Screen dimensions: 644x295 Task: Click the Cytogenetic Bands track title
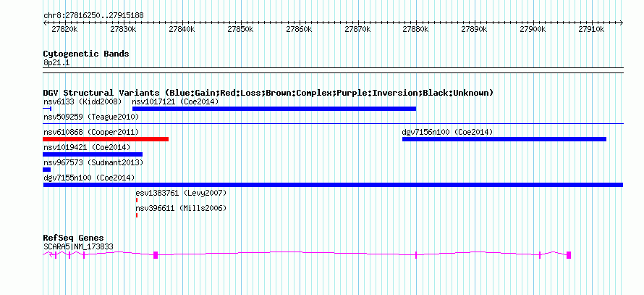[x=86, y=54]
